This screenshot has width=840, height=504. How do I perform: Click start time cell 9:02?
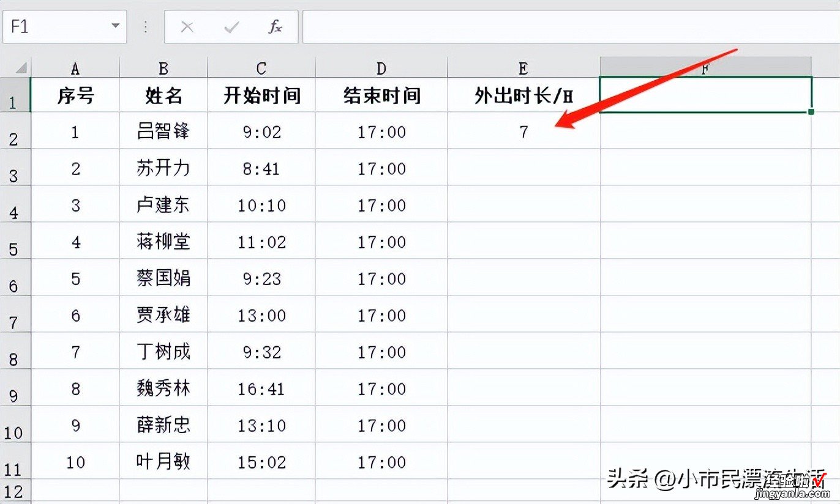click(x=261, y=131)
